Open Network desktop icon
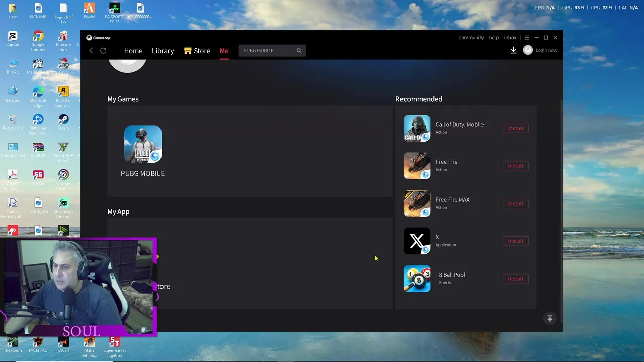Viewport: 644px width, 362px height. 13,94
